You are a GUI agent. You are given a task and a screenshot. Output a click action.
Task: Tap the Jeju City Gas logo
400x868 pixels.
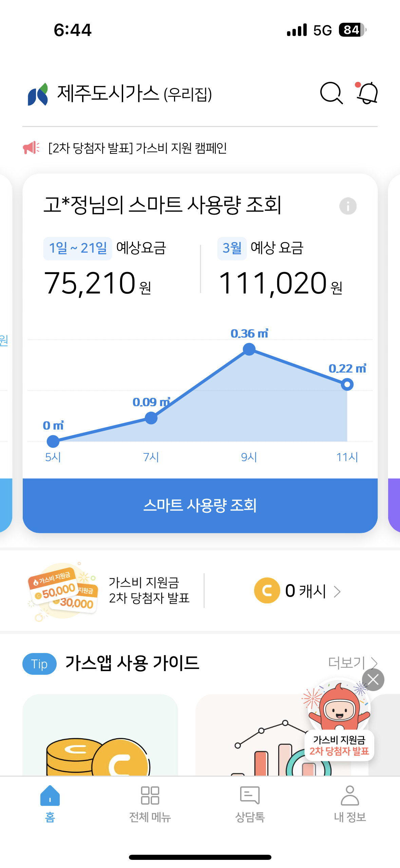tap(38, 94)
